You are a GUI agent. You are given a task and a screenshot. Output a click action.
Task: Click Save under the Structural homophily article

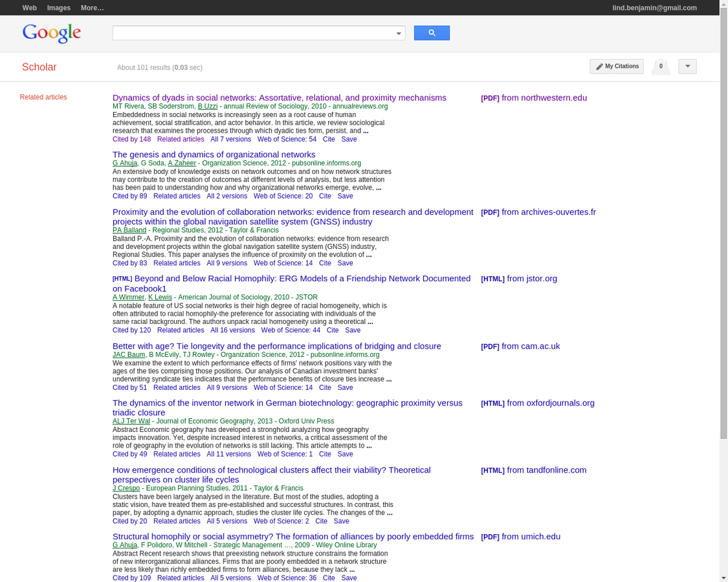point(349,578)
